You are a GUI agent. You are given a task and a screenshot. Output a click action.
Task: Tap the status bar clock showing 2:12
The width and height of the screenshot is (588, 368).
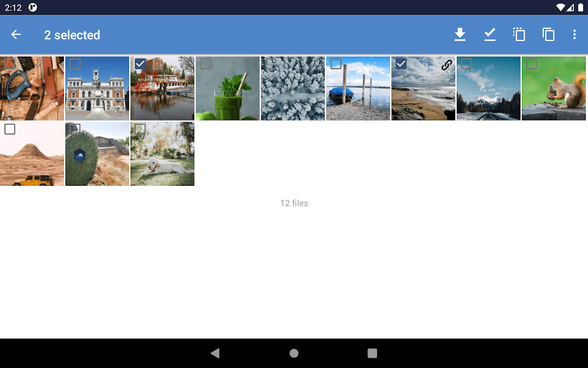(13, 7)
